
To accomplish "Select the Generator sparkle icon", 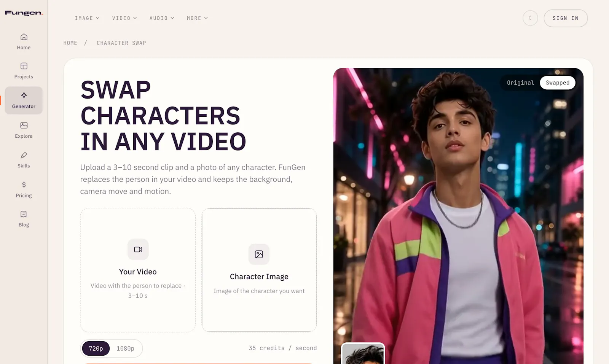I will (24, 95).
